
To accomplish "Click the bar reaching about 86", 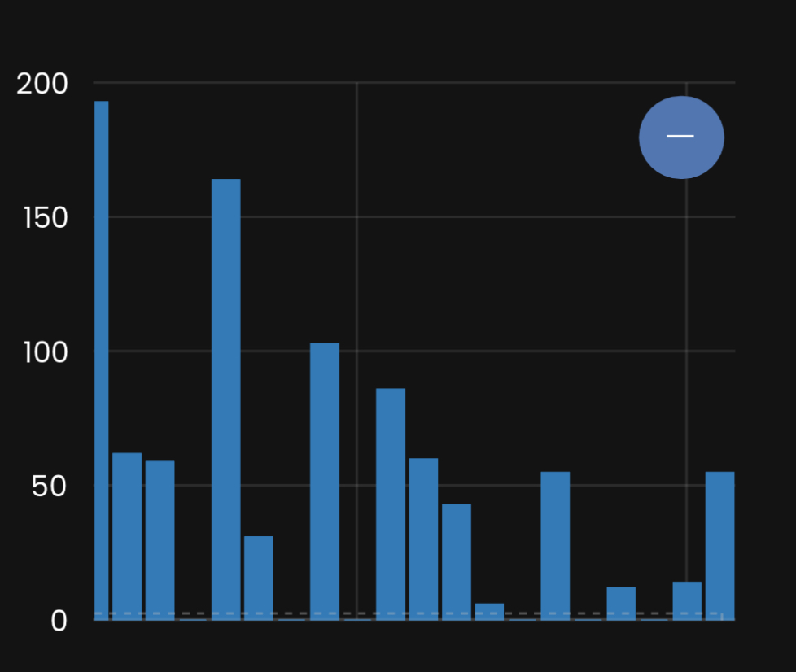I will tap(391, 504).
